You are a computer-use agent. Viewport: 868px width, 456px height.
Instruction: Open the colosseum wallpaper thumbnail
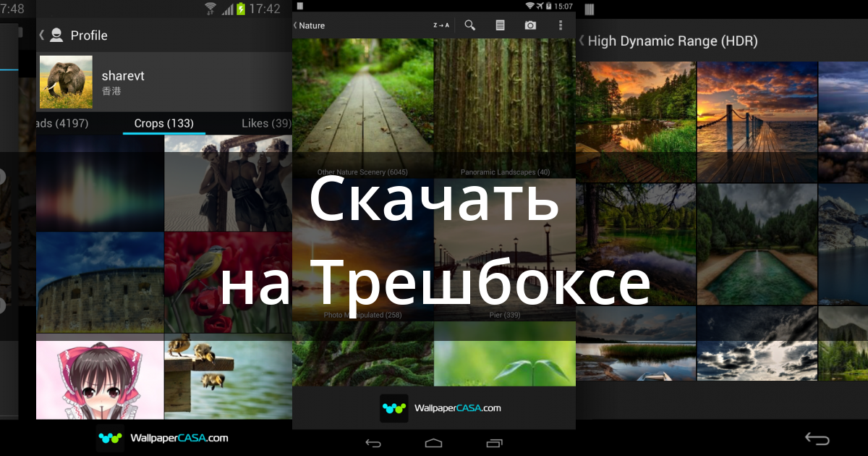coord(100,283)
